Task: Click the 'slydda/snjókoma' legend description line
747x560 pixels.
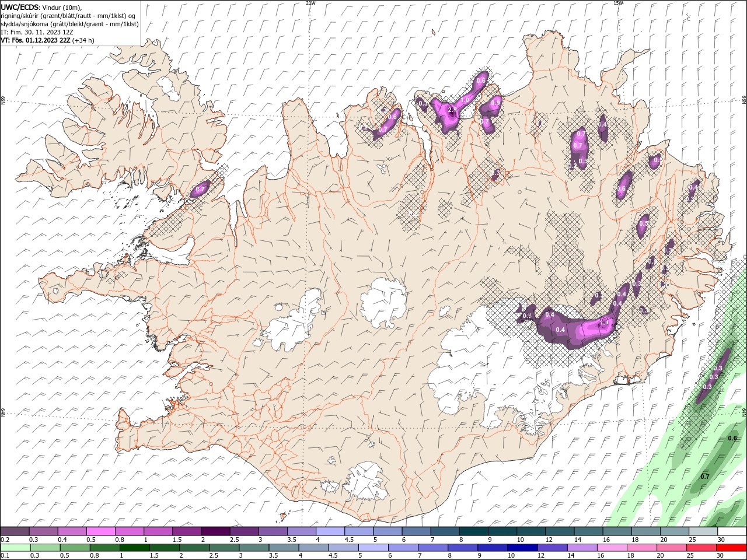Action: coord(69,24)
